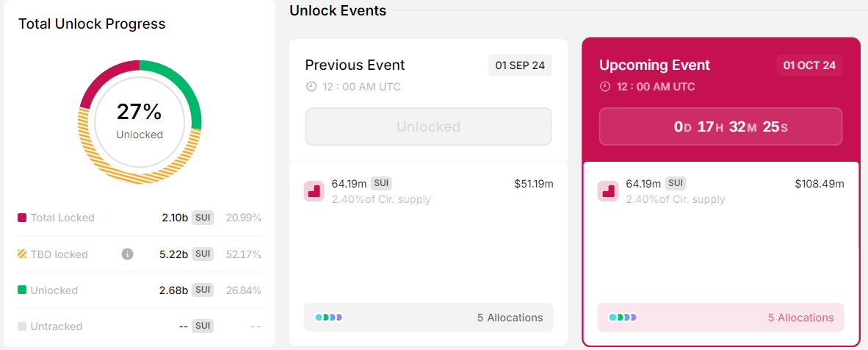868x350 pixels.
Task: Click the SUI badge in the Total Locked row
Action: 203,218
